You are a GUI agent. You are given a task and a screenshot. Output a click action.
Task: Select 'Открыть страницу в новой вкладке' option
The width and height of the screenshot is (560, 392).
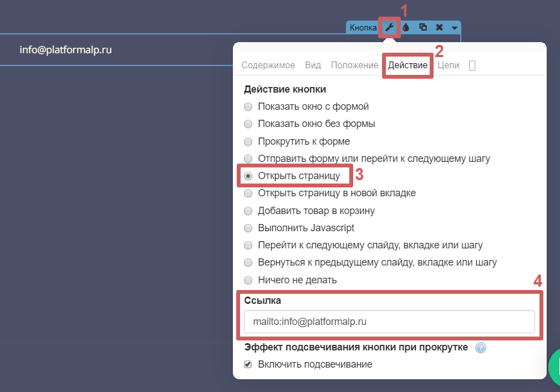click(248, 194)
